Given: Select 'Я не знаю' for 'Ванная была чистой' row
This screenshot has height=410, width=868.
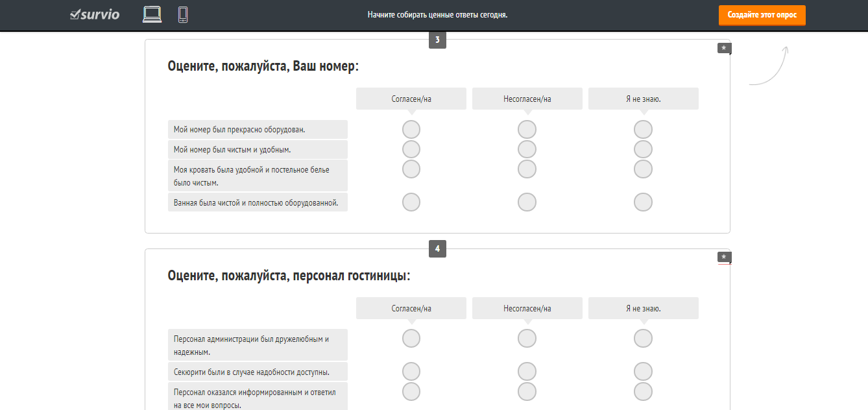Looking at the screenshot, I should [643, 202].
